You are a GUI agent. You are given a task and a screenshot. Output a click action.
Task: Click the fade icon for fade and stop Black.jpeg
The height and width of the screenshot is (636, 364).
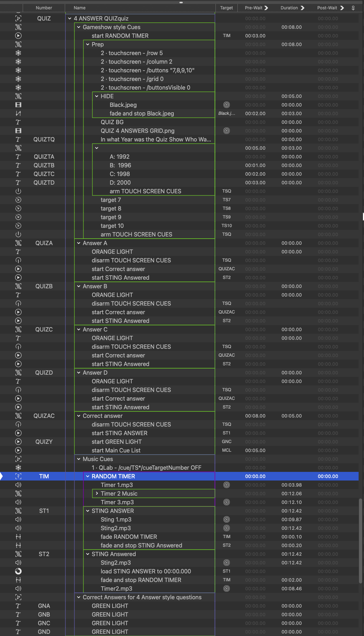18,113
